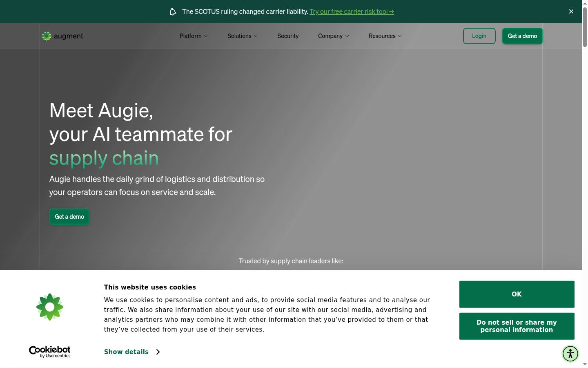Image resolution: width=588 pixels, height=368 pixels.
Task: Click the Cookiebot by Usercentrics logo
Action: [x=50, y=352]
